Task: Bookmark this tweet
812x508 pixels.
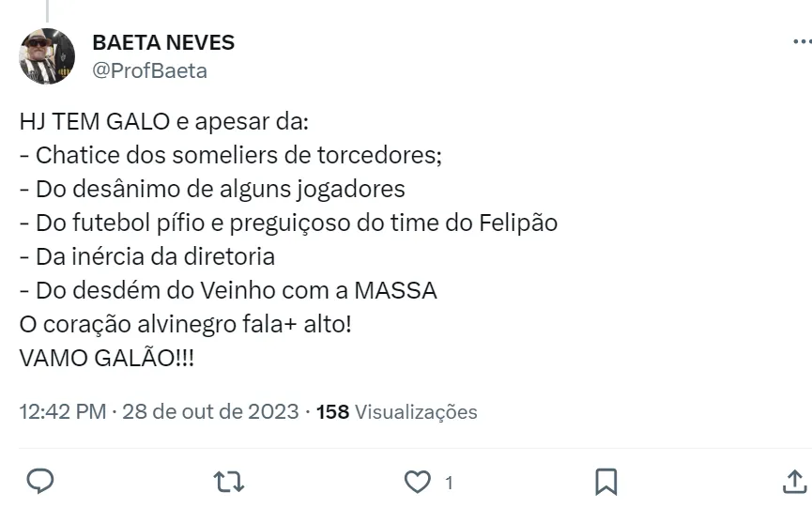Action: point(605,483)
